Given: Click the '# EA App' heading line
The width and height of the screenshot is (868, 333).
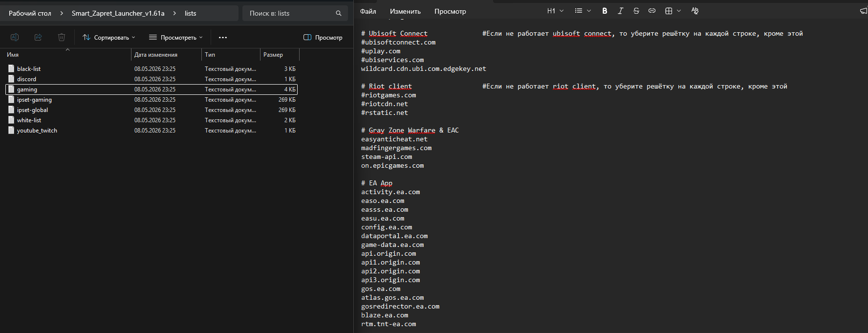Looking at the screenshot, I should point(377,183).
